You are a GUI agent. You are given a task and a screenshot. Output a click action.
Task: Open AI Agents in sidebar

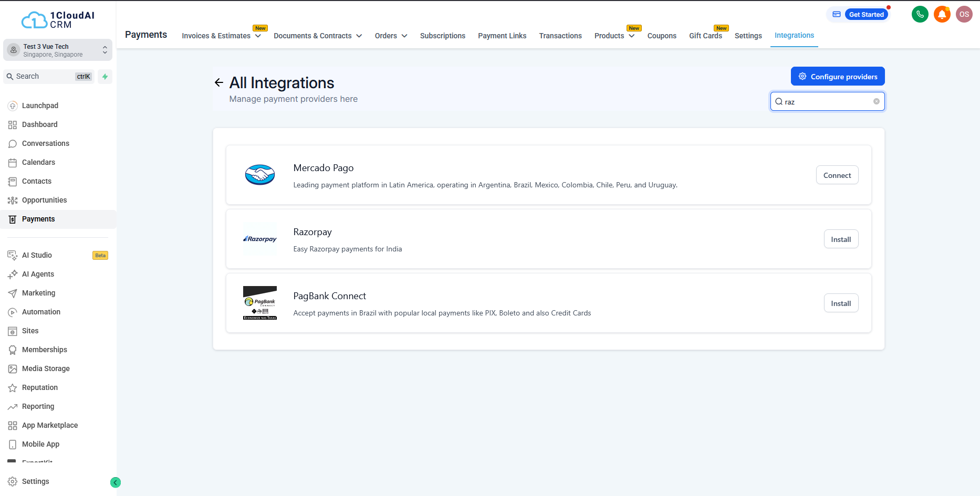(x=38, y=274)
